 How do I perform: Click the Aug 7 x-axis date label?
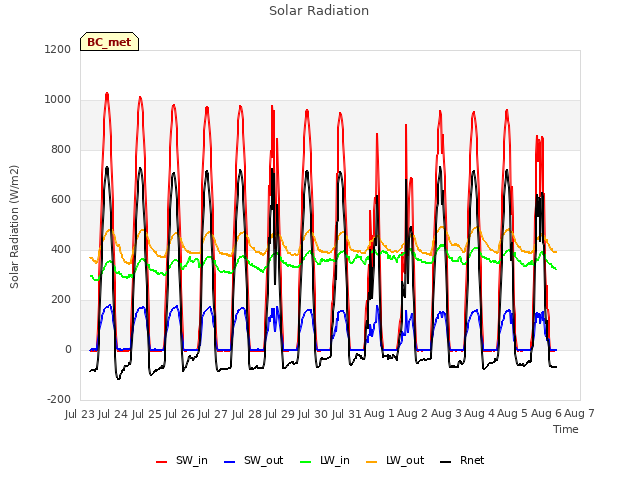(x=579, y=414)
